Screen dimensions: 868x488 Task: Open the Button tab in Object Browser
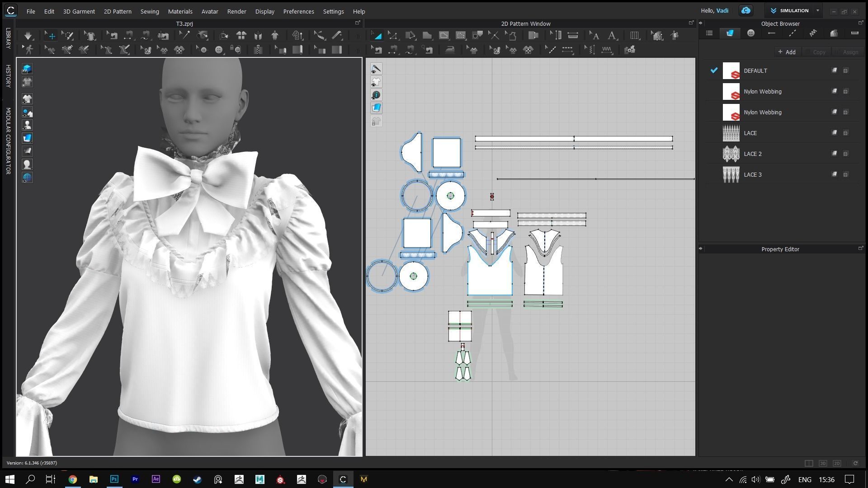pyautogui.click(x=751, y=33)
